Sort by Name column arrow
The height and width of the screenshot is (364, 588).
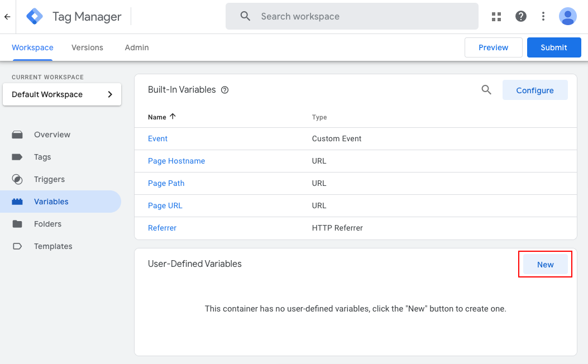[x=173, y=117]
